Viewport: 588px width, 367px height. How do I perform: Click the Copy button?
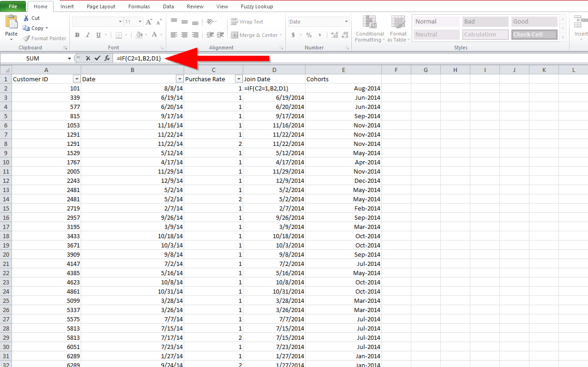(x=35, y=28)
